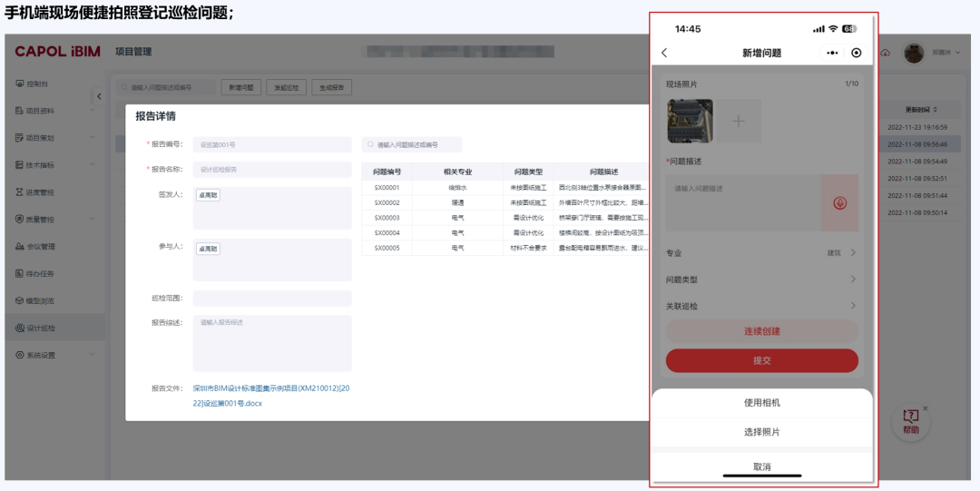Click the 问题描述 text input area
The height and width of the screenshot is (491, 980).
[x=743, y=203]
